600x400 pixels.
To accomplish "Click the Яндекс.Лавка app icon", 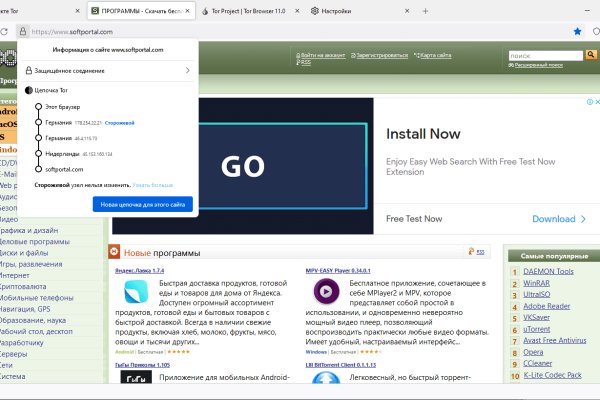I will pyautogui.click(x=136, y=291).
